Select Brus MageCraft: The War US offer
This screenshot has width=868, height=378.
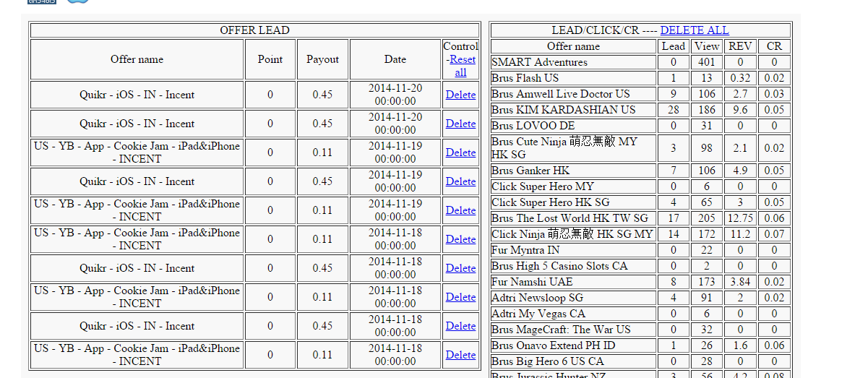click(x=561, y=330)
